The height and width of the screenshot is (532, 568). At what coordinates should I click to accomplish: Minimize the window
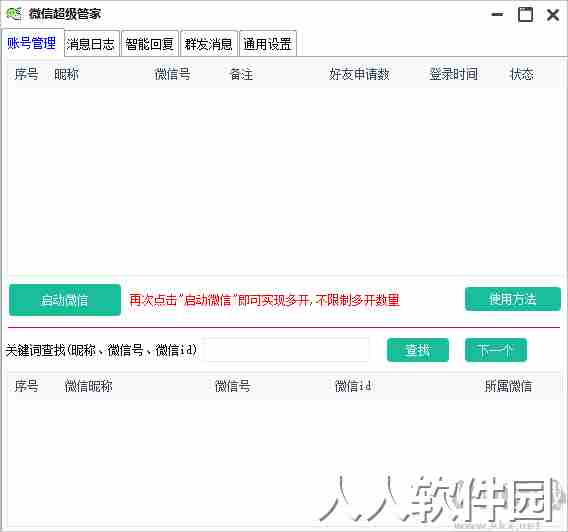click(x=497, y=14)
